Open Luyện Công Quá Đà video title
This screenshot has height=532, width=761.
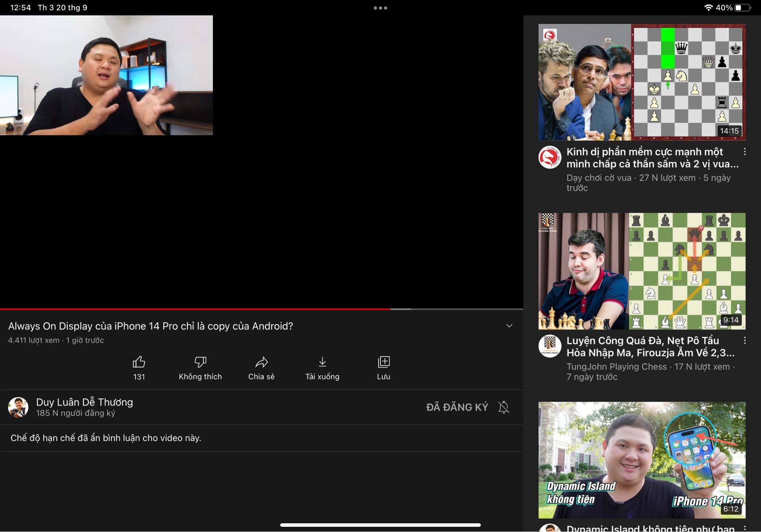point(650,346)
